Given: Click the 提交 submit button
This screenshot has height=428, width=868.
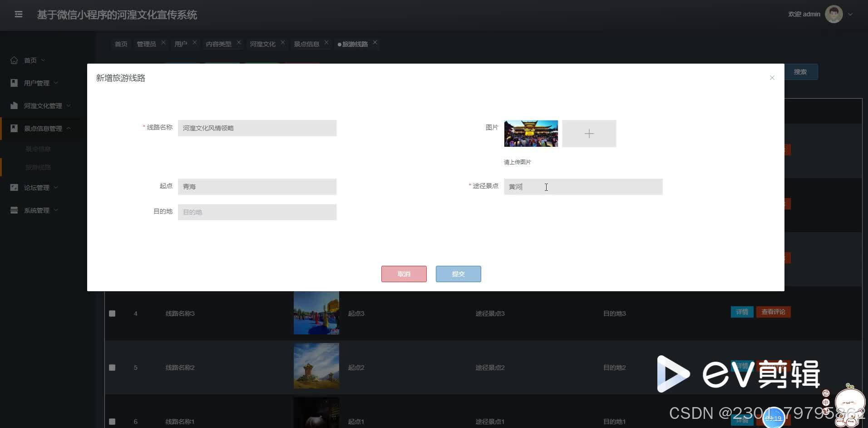Looking at the screenshot, I should click(x=458, y=274).
